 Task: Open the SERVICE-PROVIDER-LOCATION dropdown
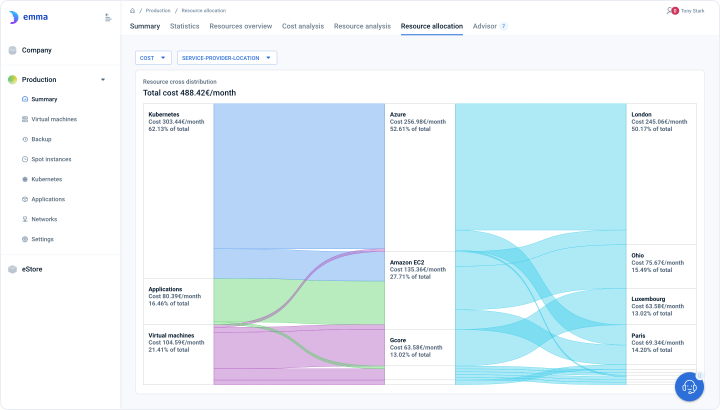[227, 58]
